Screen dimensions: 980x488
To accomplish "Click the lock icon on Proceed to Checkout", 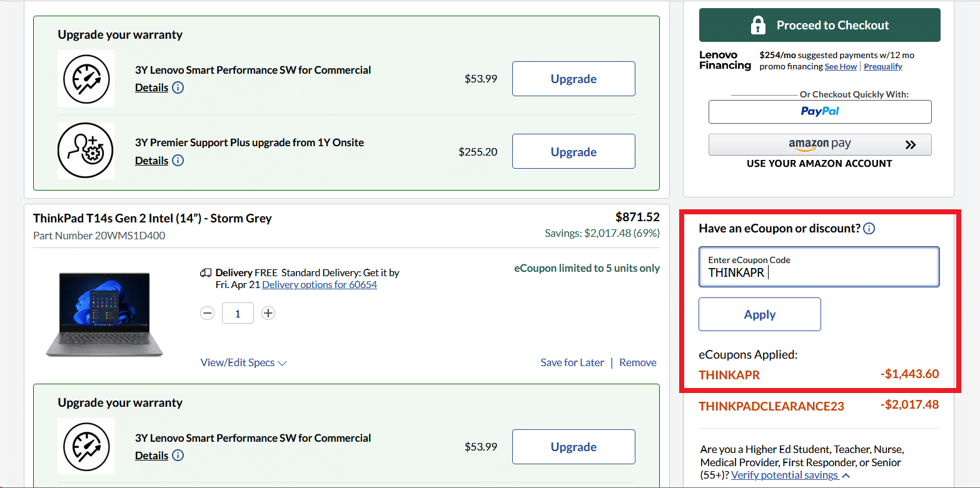I will tap(759, 25).
